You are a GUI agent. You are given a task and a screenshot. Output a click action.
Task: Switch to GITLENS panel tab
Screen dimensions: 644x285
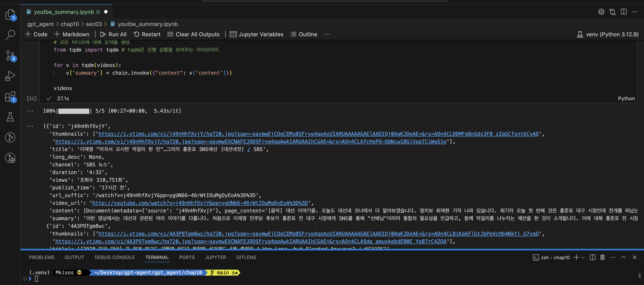pyautogui.click(x=246, y=257)
